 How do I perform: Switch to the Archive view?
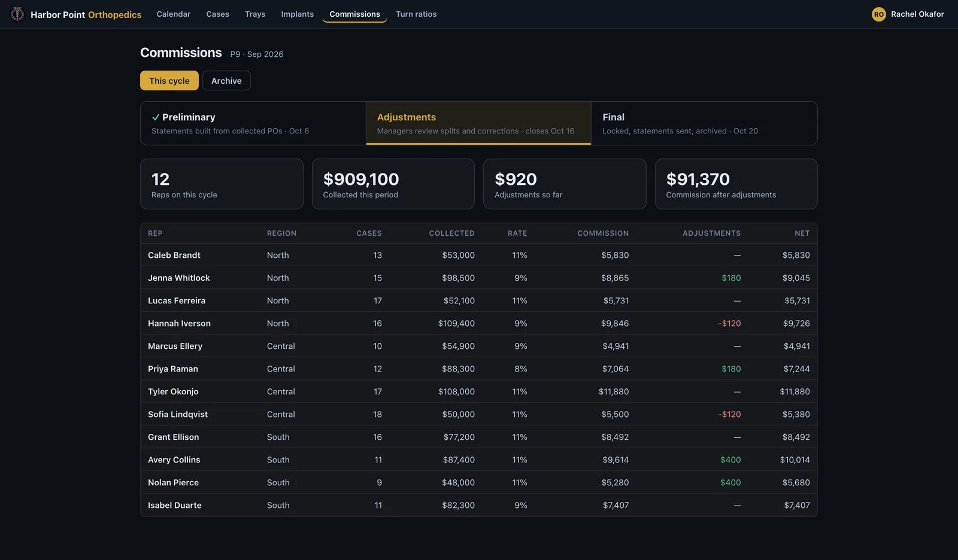[226, 81]
